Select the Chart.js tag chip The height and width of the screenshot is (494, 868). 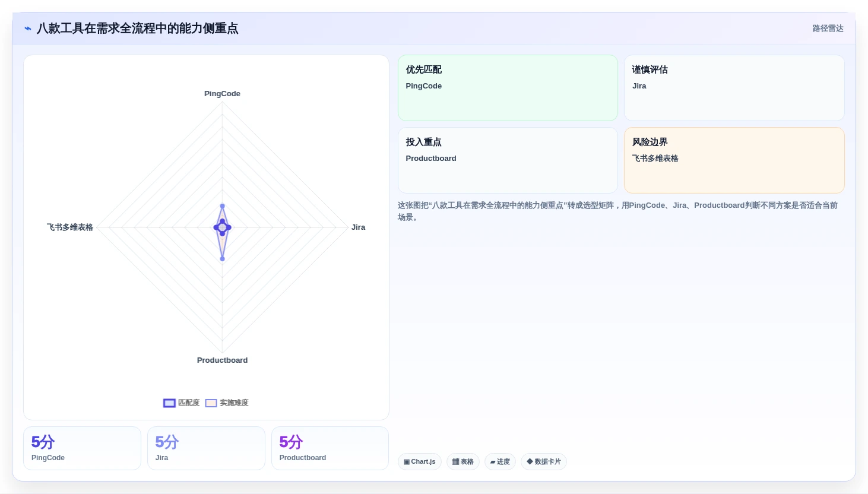(x=420, y=461)
